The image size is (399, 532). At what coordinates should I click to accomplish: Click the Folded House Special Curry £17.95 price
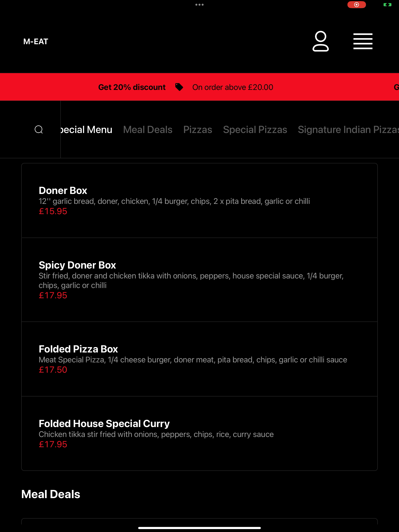pos(53,444)
